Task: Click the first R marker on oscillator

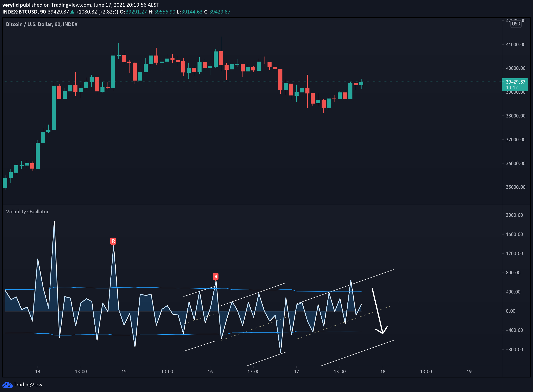Action: pos(113,241)
